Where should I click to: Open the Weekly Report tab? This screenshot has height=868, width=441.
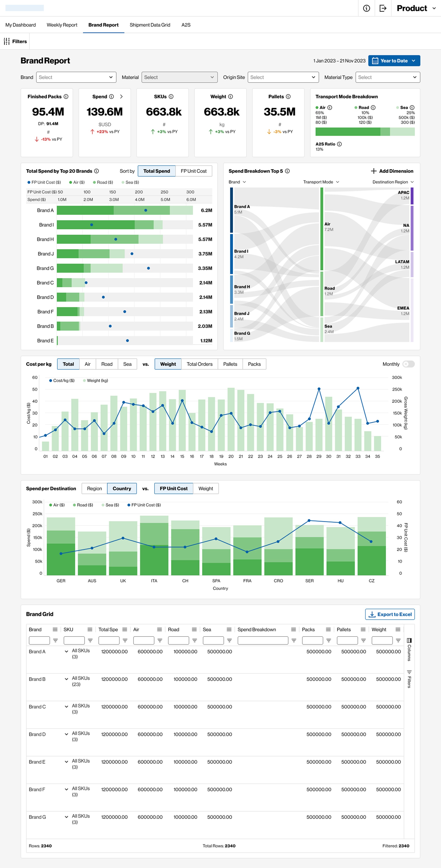point(62,25)
